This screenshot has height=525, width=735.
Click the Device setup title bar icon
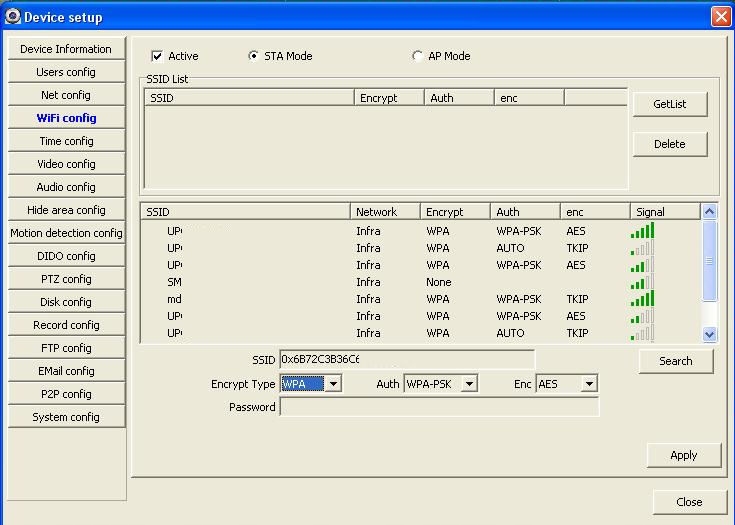12,16
